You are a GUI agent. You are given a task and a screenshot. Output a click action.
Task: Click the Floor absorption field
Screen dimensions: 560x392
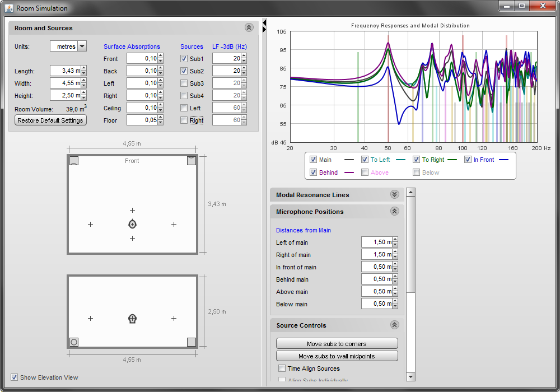142,120
